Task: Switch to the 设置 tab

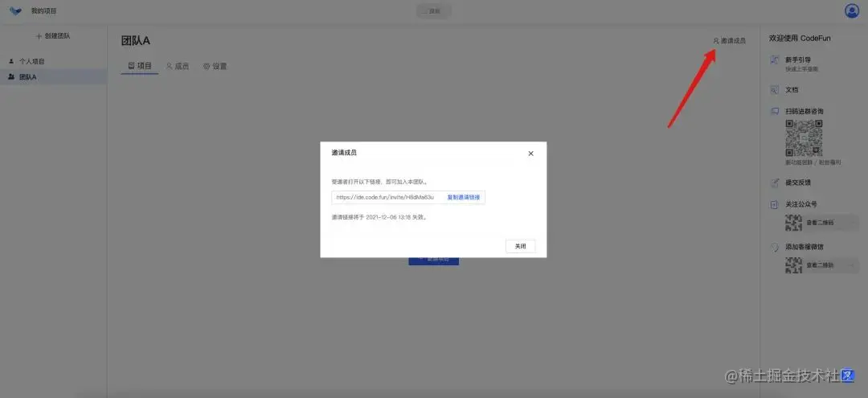Action: [x=215, y=67]
